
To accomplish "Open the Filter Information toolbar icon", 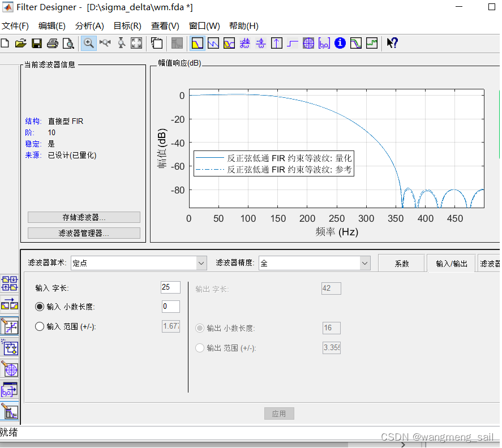I will tap(340, 43).
